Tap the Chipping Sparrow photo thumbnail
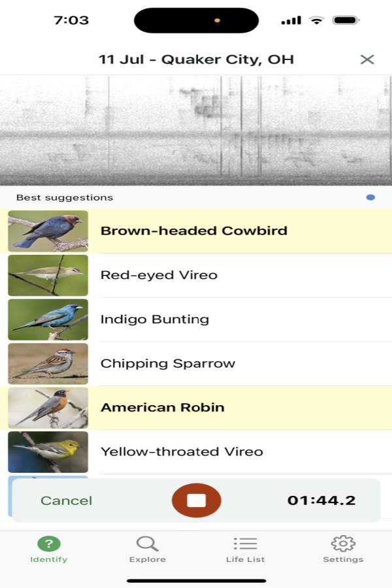Viewport: 392px width, 588px height. click(48, 363)
